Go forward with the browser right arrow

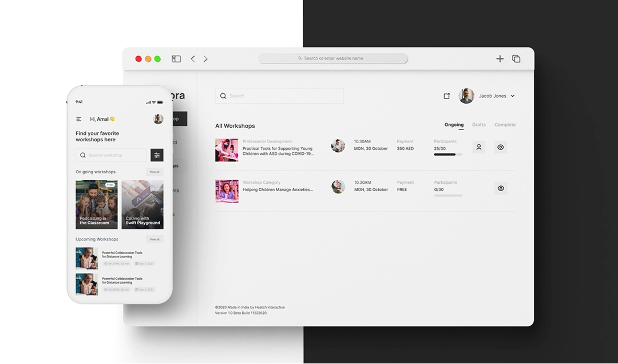[205, 59]
